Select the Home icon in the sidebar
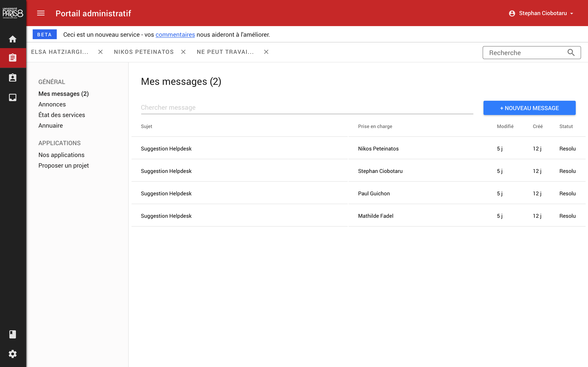This screenshot has width=588, height=367. (x=13, y=39)
